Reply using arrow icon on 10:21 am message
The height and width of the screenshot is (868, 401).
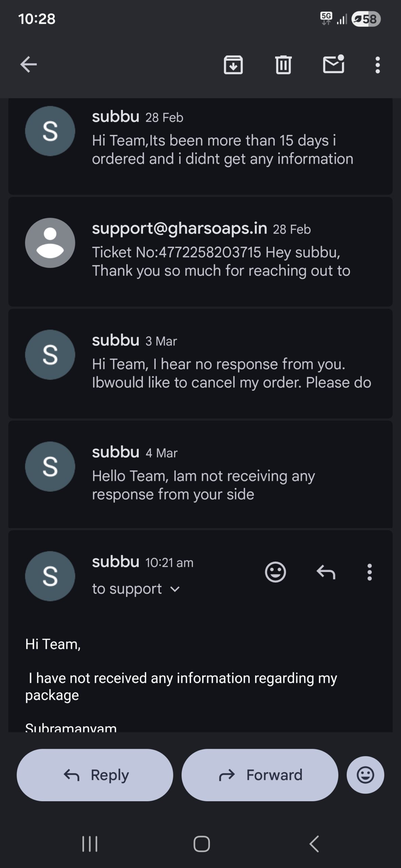(326, 572)
